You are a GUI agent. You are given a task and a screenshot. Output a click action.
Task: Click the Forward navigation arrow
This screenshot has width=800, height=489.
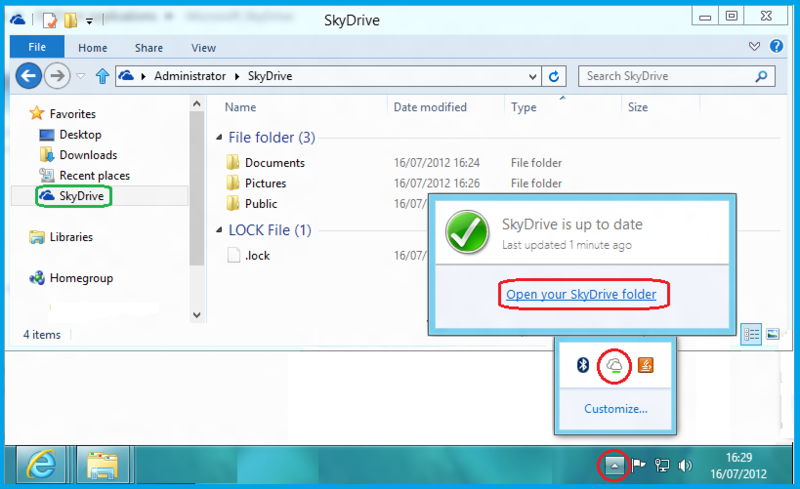click(x=57, y=76)
